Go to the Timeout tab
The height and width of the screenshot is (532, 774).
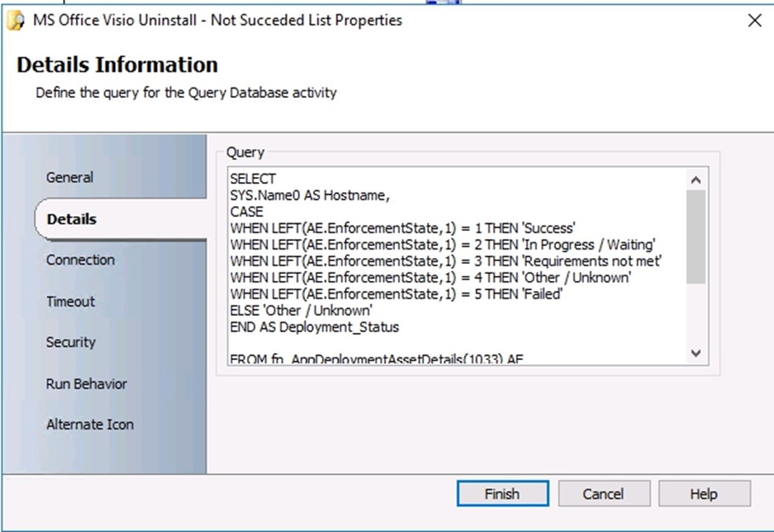pyautogui.click(x=71, y=301)
